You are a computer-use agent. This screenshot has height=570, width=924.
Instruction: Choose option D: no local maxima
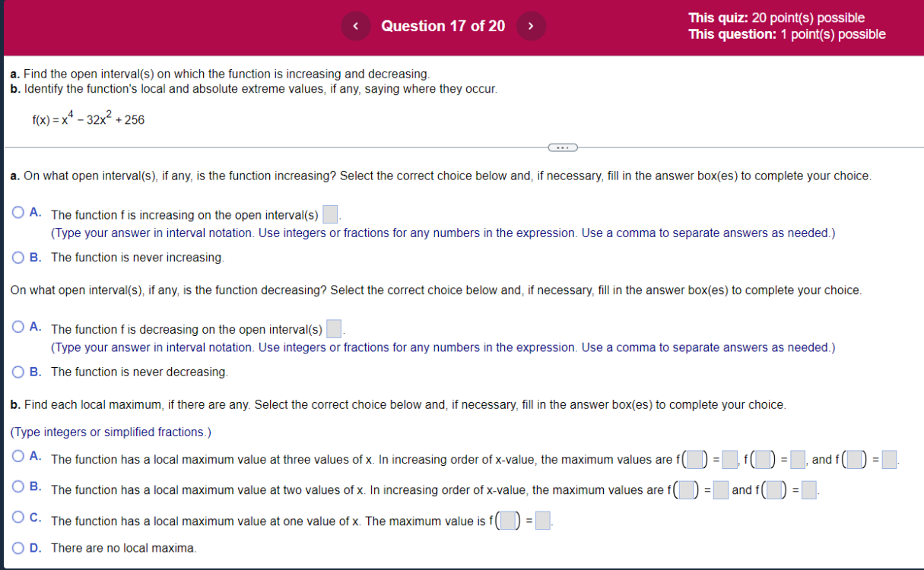pos(18,547)
